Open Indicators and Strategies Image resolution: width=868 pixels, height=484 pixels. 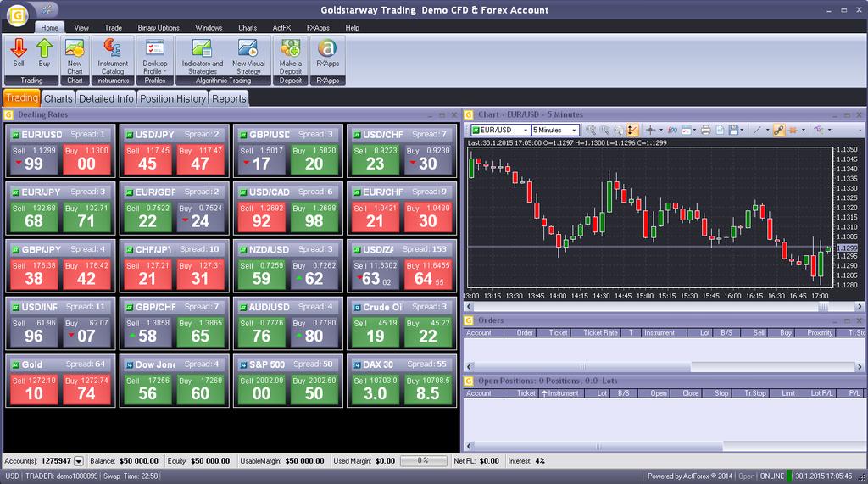pyautogui.click(x=202, y=56)
